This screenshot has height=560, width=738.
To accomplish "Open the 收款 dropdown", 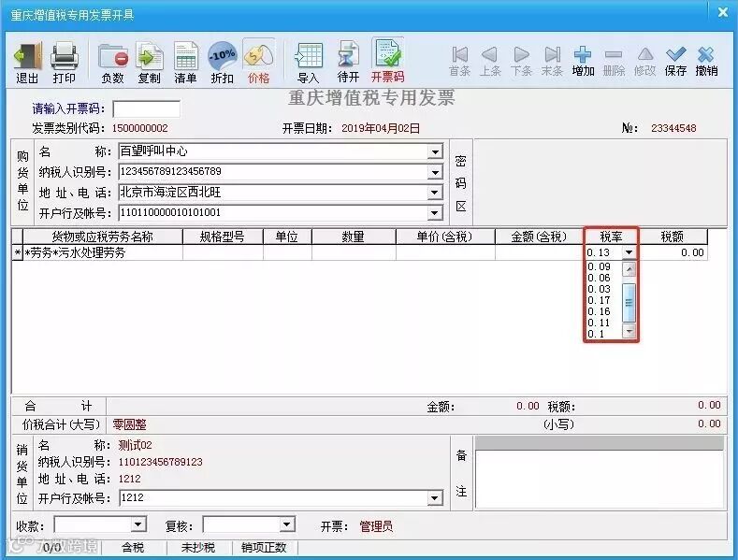I will [x=138, y=524].
